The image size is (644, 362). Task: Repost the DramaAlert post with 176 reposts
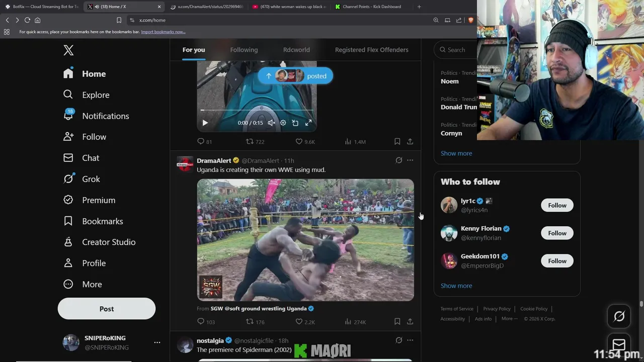255,322
